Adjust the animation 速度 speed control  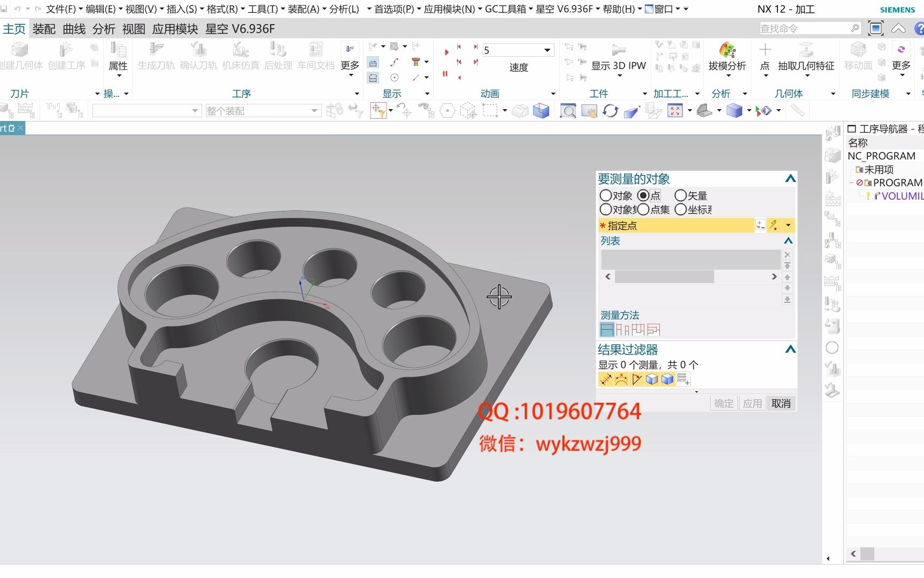click(x=517, y=50)
